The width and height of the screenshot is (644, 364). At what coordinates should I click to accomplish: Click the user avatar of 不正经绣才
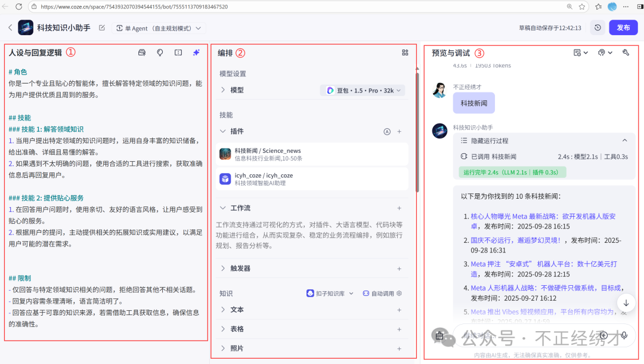pos(439,90)
